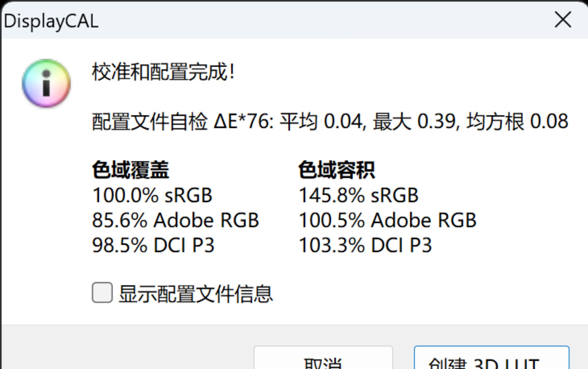Click the 103.3% DCI P3 volume value
The height and width of the screenshot is (369, 588).
[x=365, y=245]
